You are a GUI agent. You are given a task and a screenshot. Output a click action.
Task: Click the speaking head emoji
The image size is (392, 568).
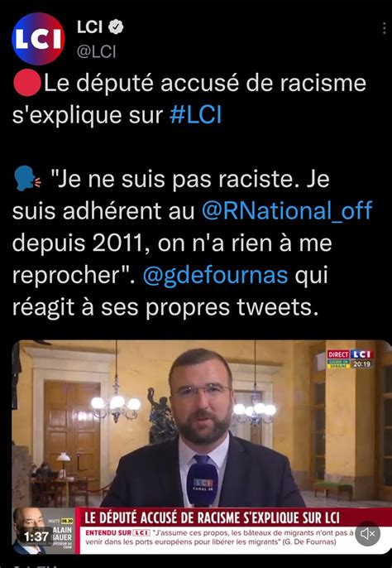click(x=27, y=179)
